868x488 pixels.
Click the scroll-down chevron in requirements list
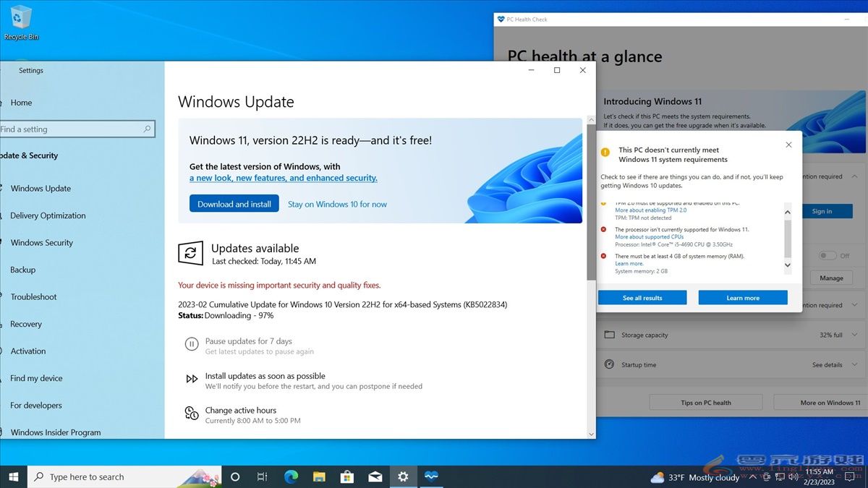click(x=787, y=265)
